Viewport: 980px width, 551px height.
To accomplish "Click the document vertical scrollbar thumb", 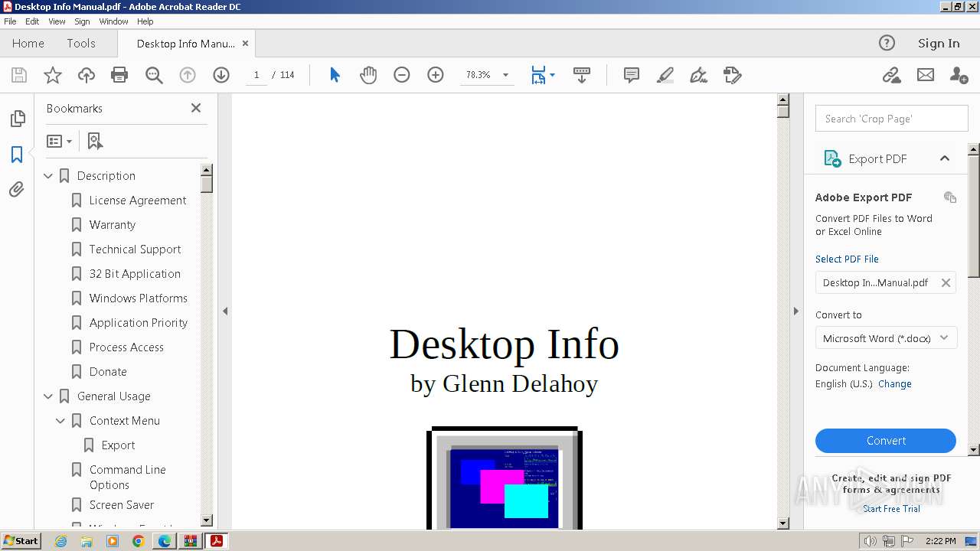I will click(x=782, y=111).
